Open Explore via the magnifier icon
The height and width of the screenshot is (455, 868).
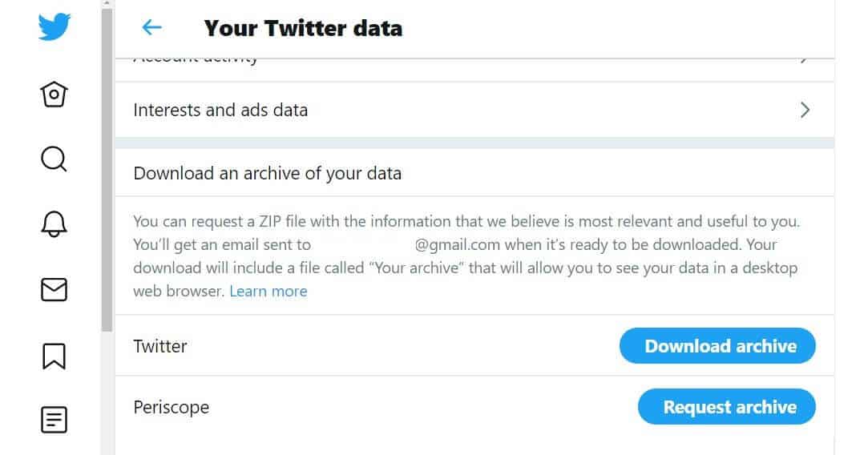point(54,159)
